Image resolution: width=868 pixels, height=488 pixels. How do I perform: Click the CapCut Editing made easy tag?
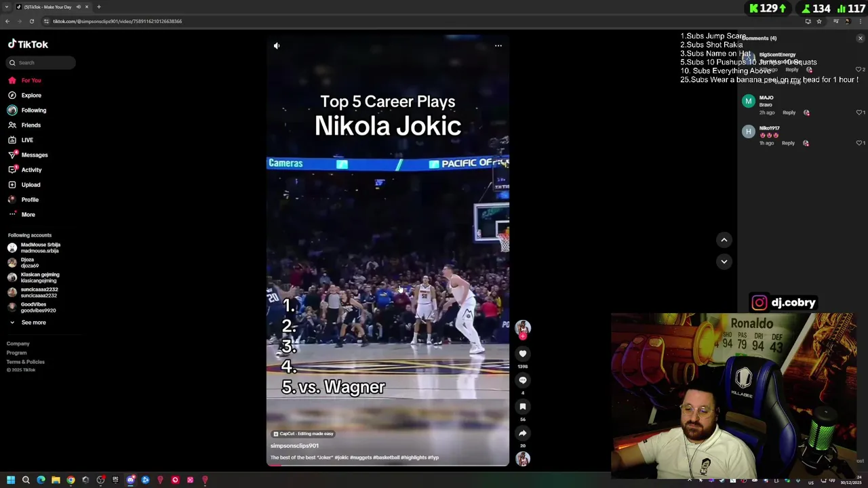303,434
